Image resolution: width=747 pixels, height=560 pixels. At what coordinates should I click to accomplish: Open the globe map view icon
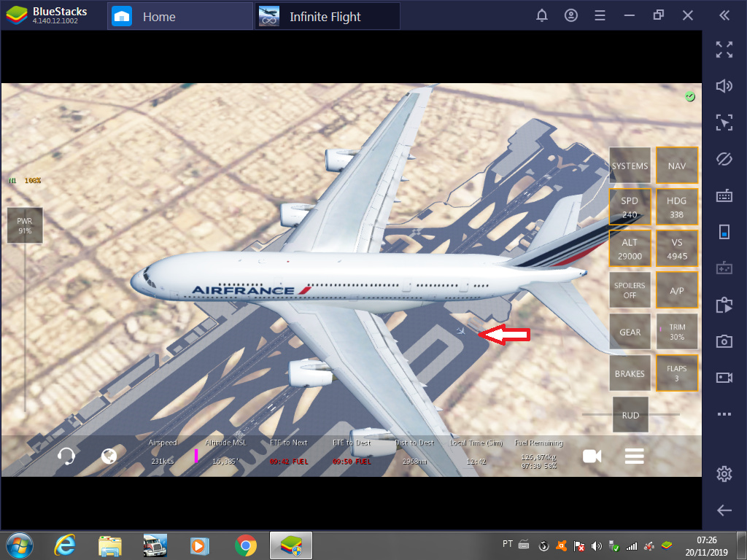[x=109, y=456]
